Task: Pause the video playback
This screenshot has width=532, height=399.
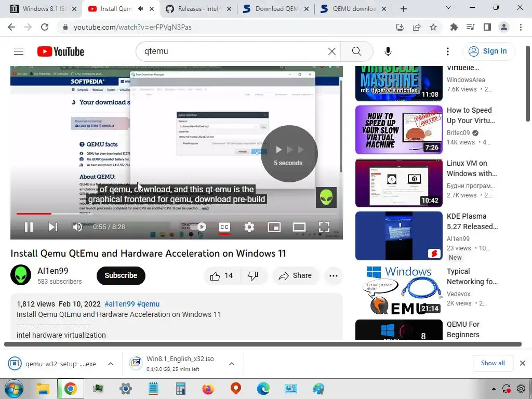Action: tap(29, 227)
